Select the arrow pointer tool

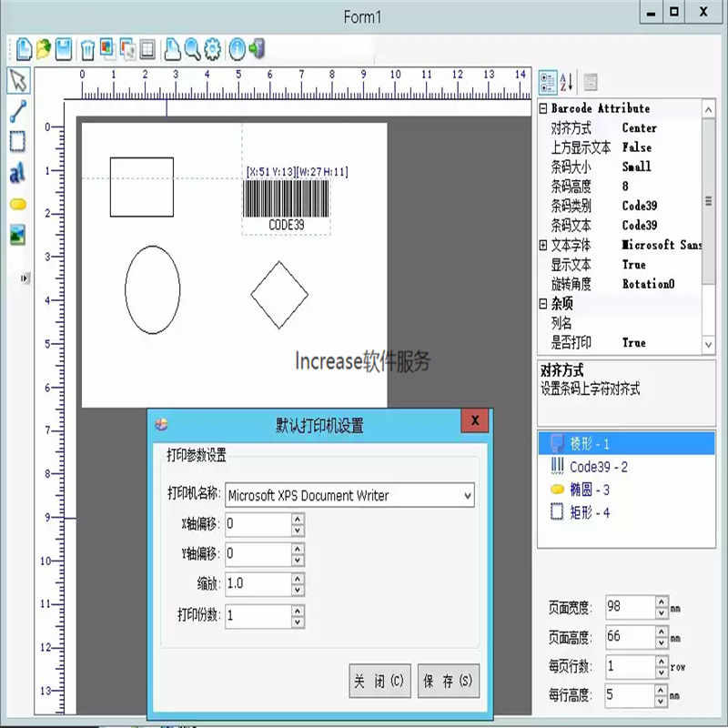(19, 80)
